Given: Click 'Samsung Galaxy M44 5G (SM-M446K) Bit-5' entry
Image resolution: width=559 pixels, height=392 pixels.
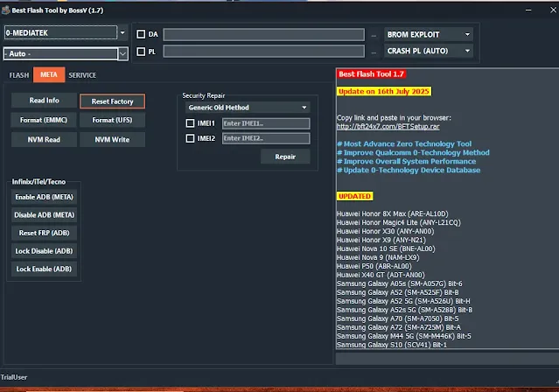Looking at the screenshot, I should 404,336.
